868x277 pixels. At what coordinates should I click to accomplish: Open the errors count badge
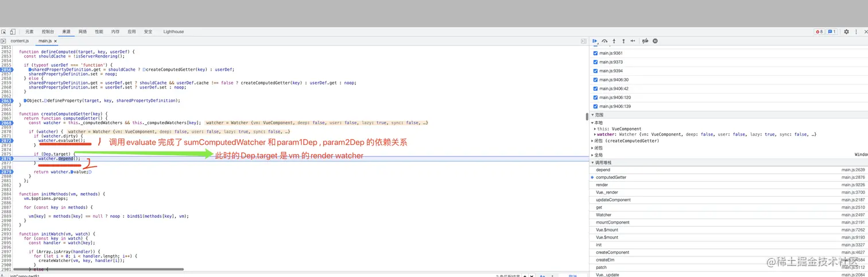pyautogui.click(x=819, y=32)
